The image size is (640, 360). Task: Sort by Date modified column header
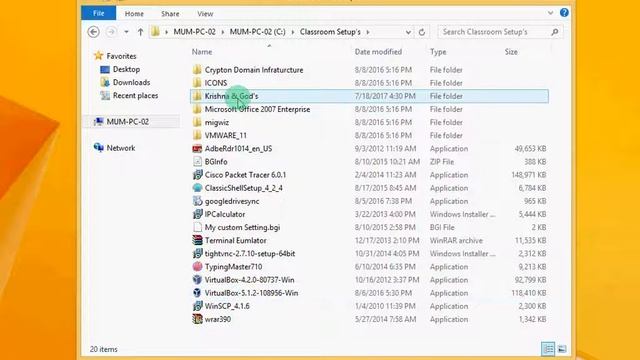click(378, 52)
